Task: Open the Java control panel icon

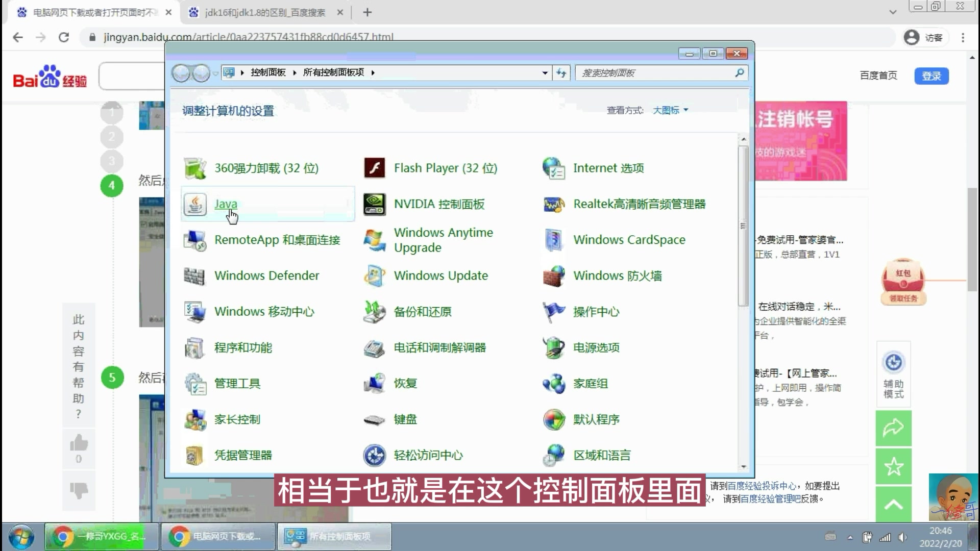Action: pos(195,204)
